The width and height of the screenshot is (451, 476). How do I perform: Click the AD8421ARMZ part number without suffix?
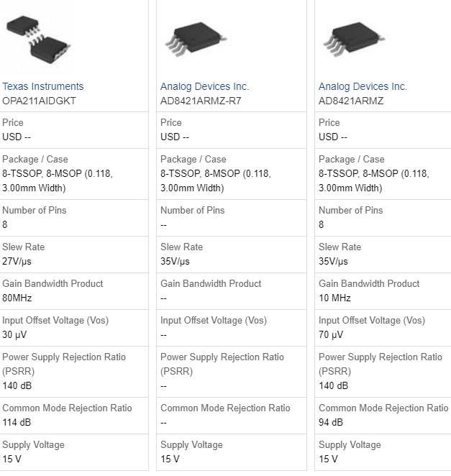coord(351,101)
